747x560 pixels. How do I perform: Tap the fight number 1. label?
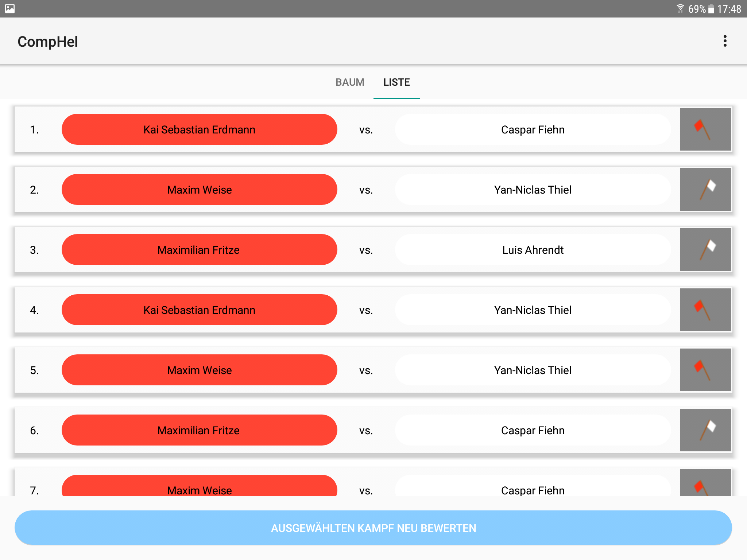[34, 129]
